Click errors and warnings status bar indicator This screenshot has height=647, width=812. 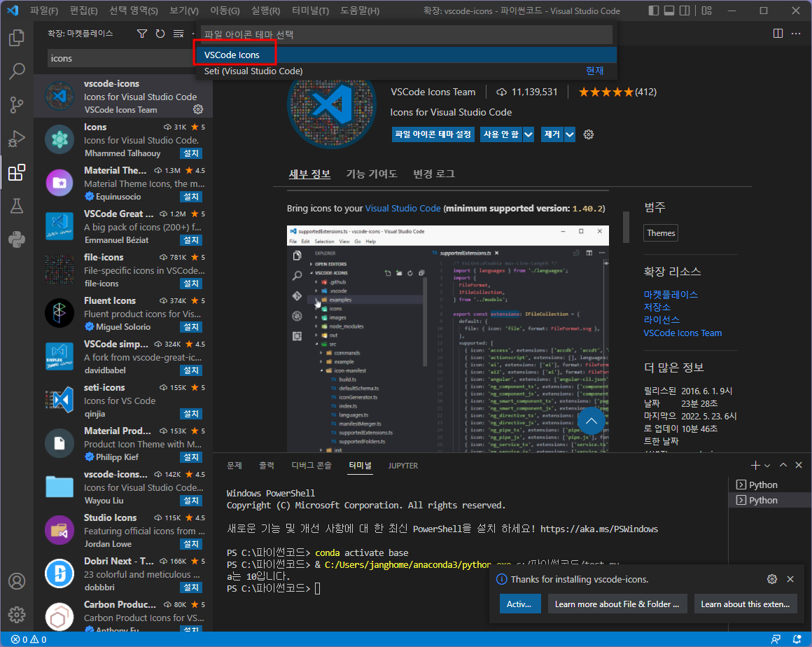29,640
